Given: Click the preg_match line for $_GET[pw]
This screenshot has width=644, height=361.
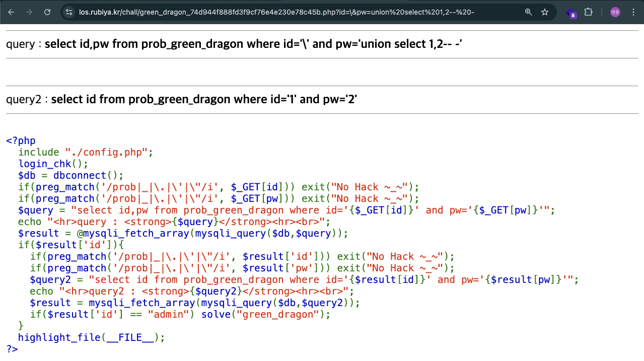Looking at the screenshot, I should pos(219,199).
